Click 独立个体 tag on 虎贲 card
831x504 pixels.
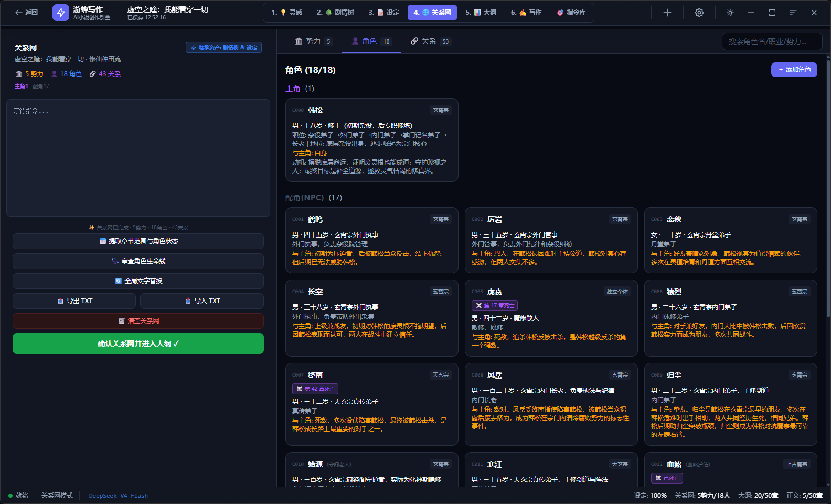(x=617, y=292)
